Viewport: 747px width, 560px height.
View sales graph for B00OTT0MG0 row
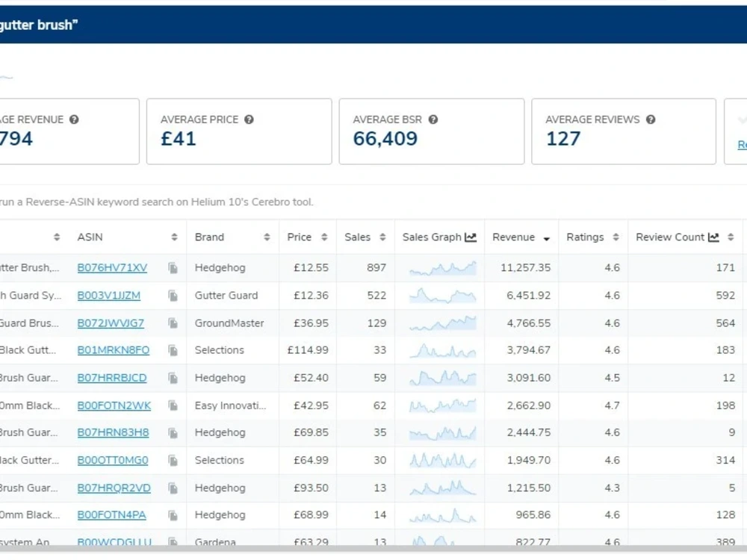[442, 461]
